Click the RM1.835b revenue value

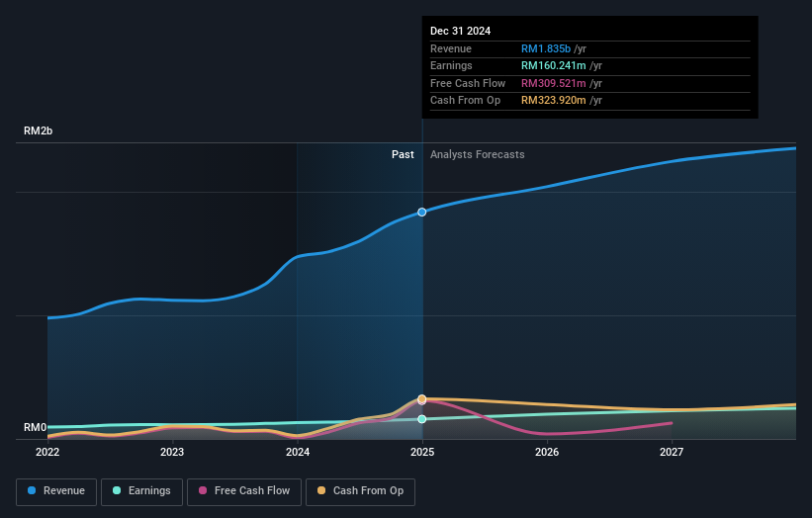[546, 48]
